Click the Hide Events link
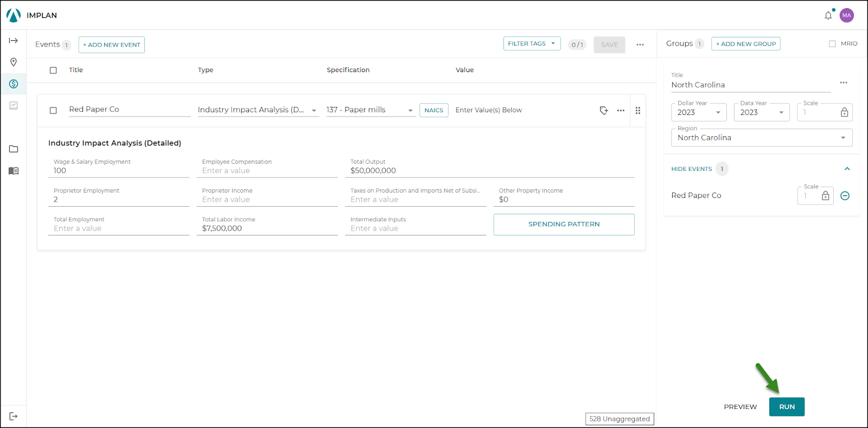 (x=692, y=169)
